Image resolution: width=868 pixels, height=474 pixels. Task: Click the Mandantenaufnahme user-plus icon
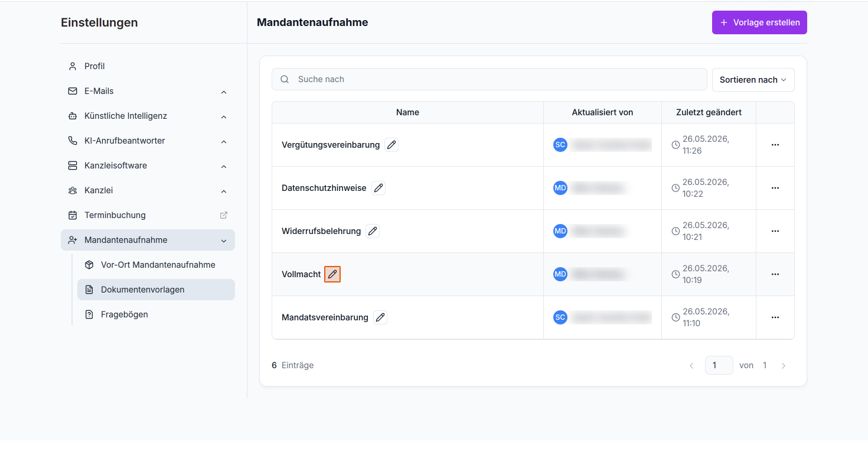[x=73, y=240]
